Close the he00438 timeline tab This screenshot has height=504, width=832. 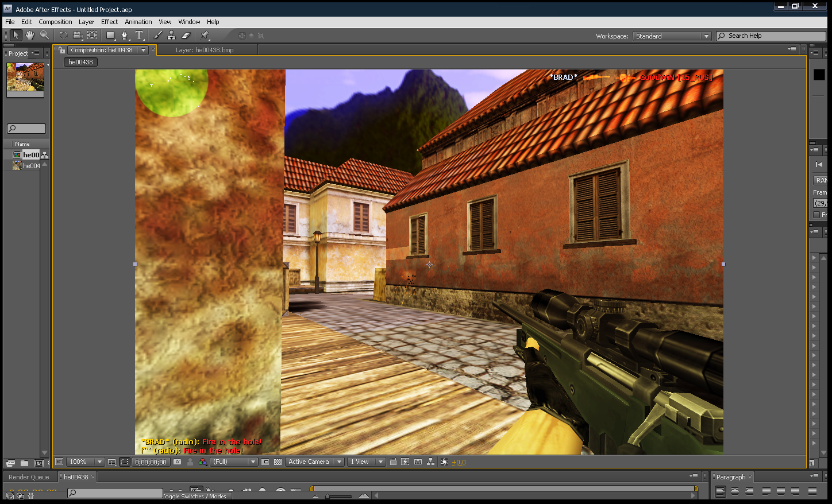pyautogui.click(x=93, y=477)
